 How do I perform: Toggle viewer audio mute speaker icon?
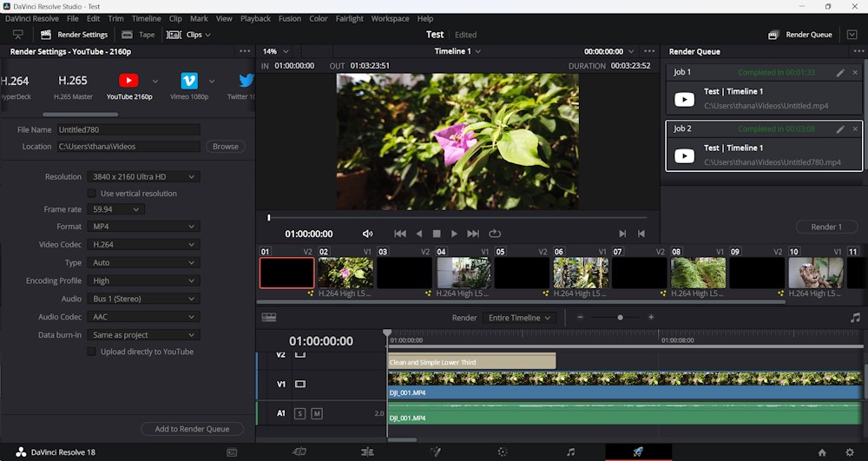(x=367, y=234)
